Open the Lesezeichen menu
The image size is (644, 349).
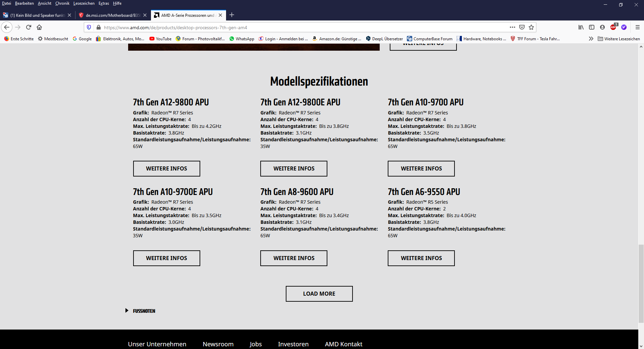coord(84,3)
